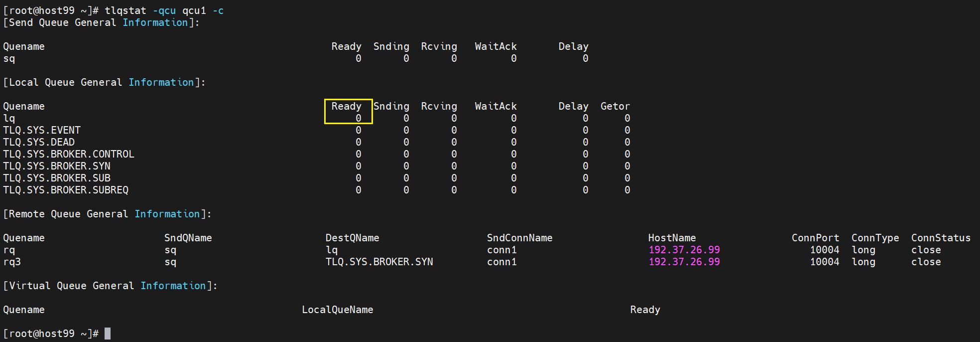
Task: Place cursor at the final shell prompt
Action: pyautogui.click(x=108, y=334)
